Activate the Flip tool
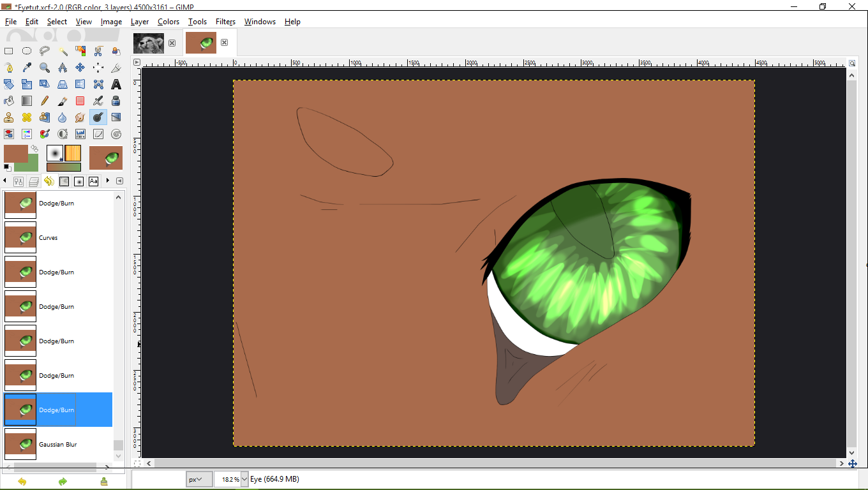The width and height of the screenshot is (868, 490). pos(80,84)
